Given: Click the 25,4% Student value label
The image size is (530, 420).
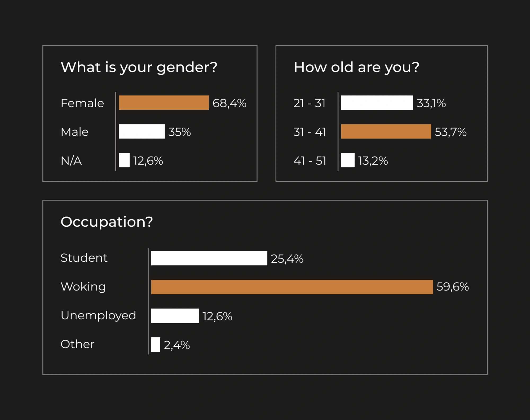Looking at the screenshot, I should click(287, 259).
